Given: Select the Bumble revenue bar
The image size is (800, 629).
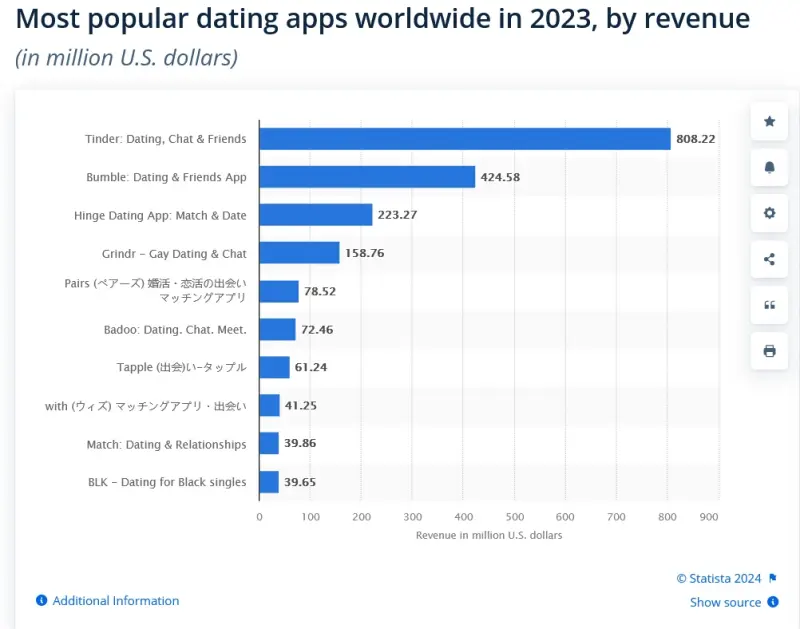Looking at the screenshot, I should (365, 177).
